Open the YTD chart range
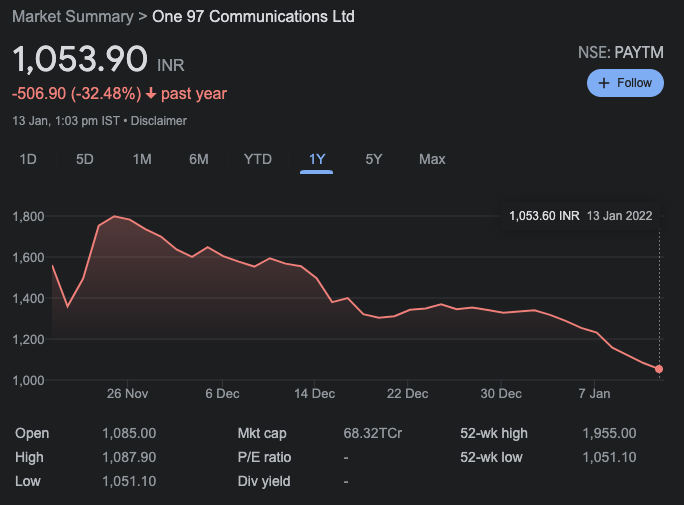Screen dimensions: 684x505 point(258,159)
